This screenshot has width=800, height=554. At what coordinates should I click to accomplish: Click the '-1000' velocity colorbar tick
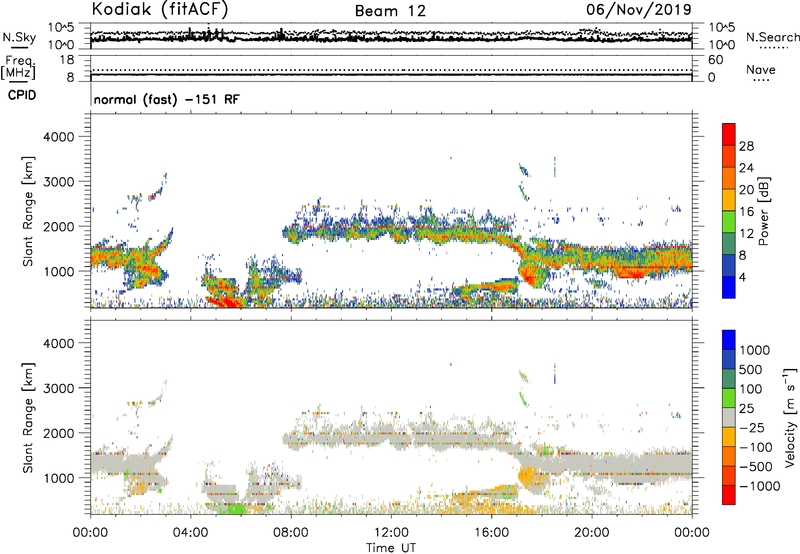pyautogui.click(x=759, y=486)
